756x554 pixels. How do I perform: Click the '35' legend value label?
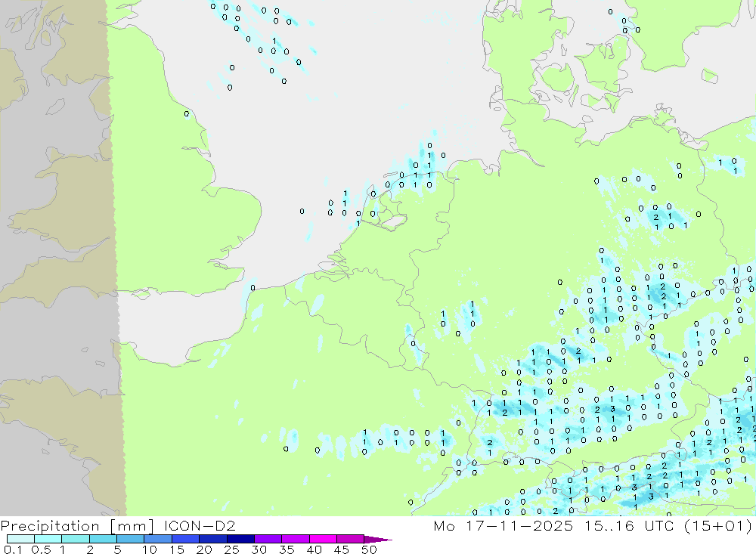287,549
